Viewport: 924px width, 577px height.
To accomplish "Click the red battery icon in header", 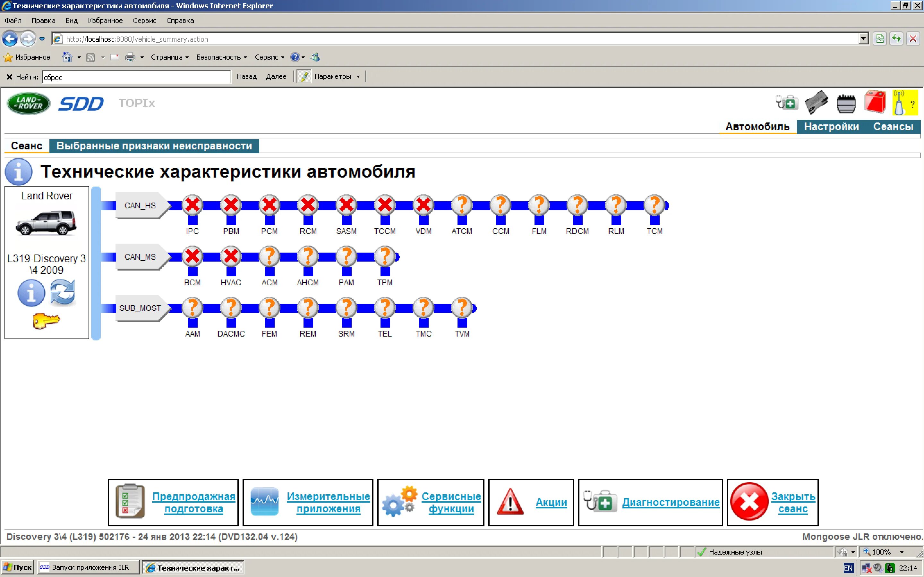I will point(875,102).
